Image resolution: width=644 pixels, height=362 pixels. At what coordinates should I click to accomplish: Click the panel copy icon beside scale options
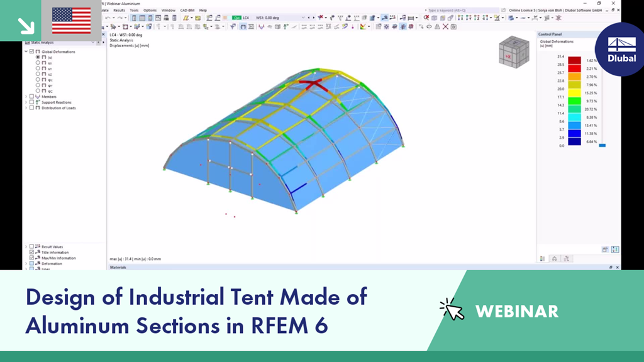pos(605,250)
